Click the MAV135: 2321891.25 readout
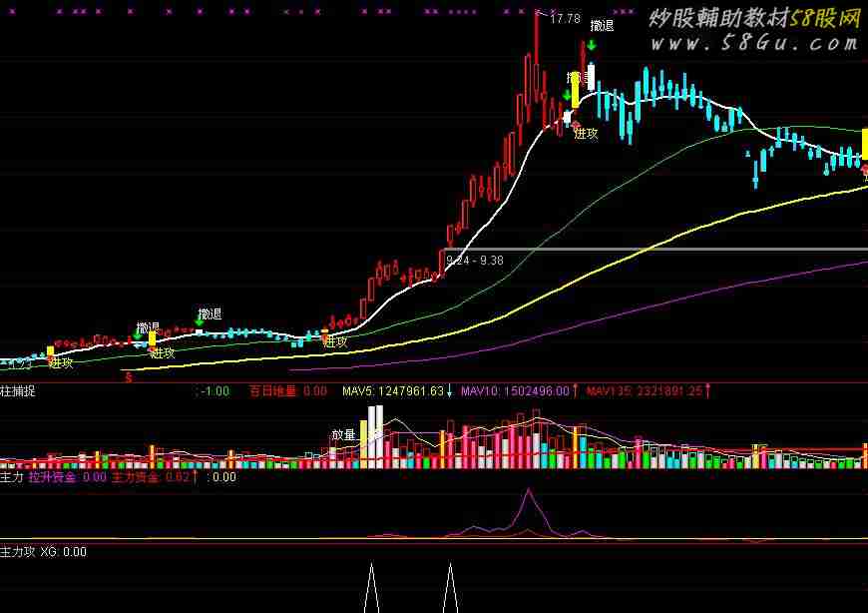868x613 pixels. point(645,391)
